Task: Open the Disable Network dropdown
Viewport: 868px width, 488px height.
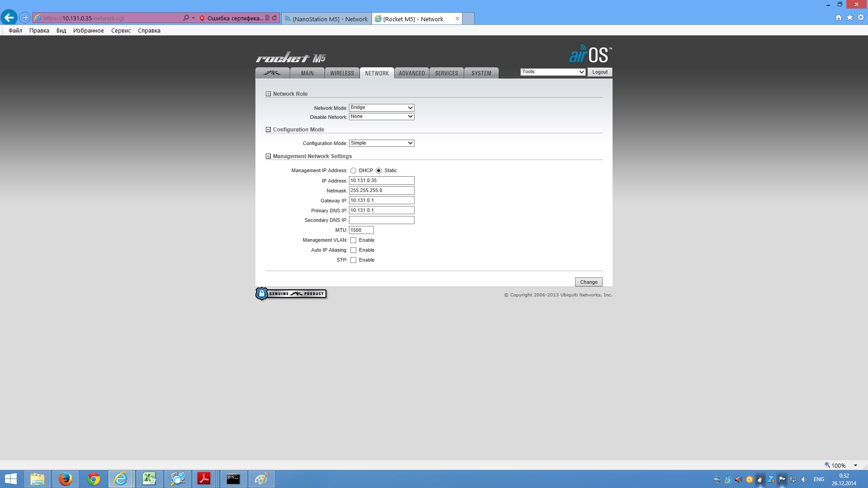Action: point(382,117)
